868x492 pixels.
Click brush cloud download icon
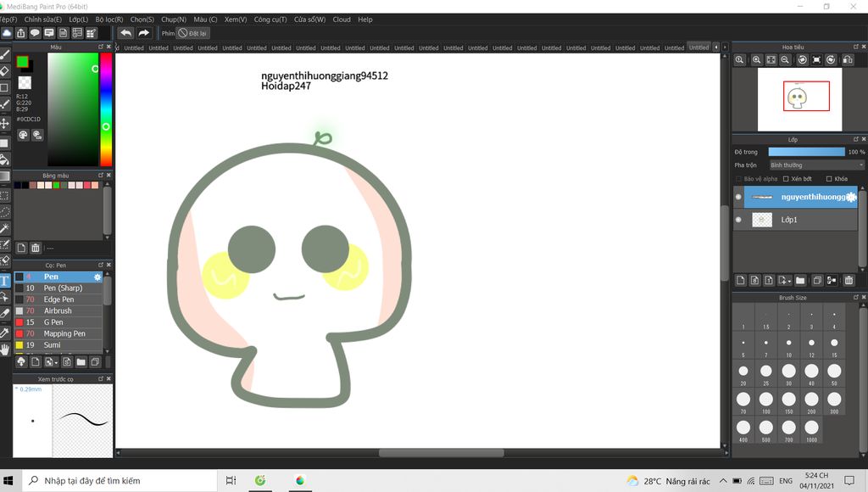click(x=21, y=362)
